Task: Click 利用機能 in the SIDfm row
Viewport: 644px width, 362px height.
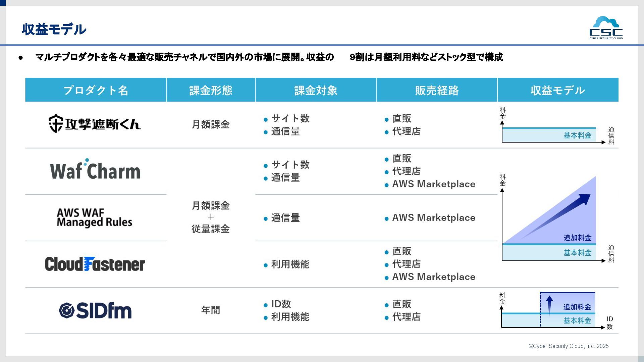Action: pos(290,317)
